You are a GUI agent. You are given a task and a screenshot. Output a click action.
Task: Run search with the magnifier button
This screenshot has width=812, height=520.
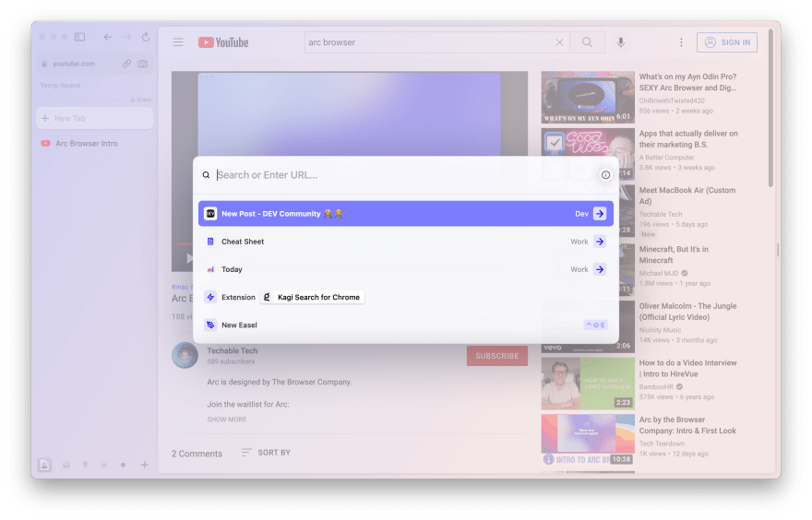tap(587, 42)
